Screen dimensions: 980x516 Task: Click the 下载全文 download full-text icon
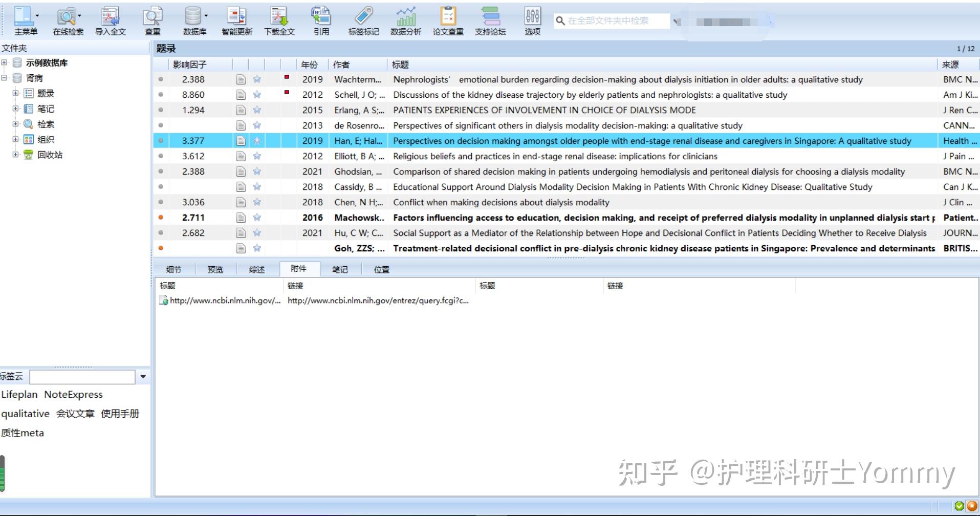(279, 19)
